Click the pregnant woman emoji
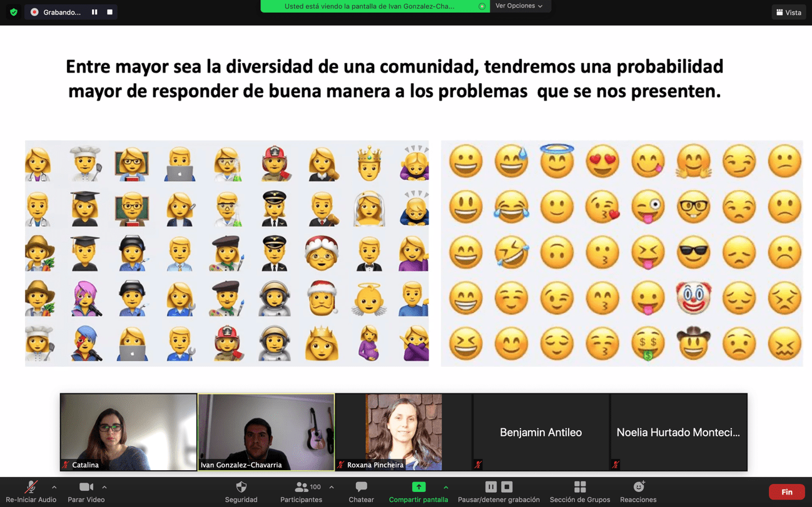Viewport: 812px width, 507px height. [x=368, y=343]
